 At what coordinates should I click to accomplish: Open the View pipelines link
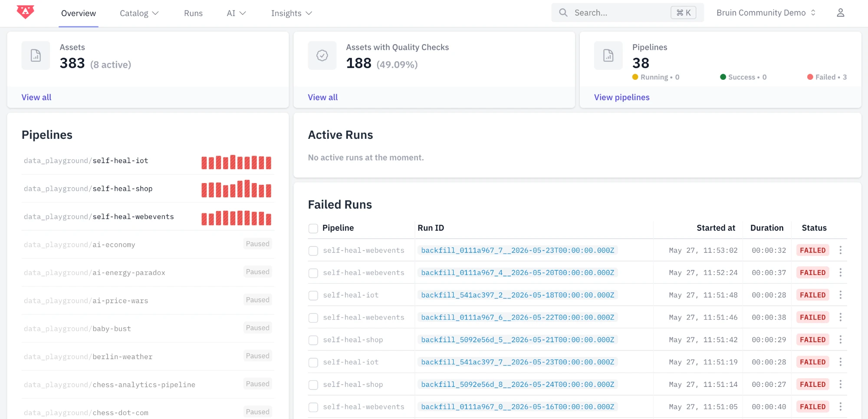tap(622, 97)
